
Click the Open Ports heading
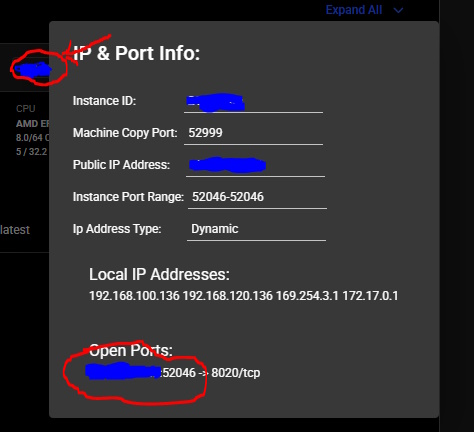131,351
